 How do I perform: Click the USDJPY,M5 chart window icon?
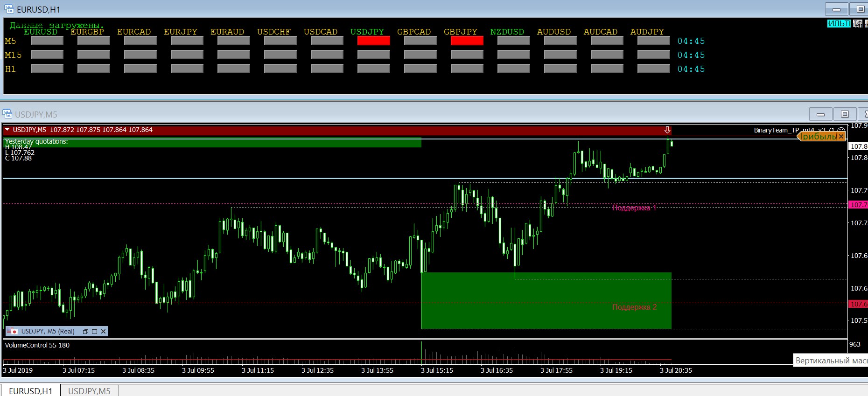tap(7, 114)
